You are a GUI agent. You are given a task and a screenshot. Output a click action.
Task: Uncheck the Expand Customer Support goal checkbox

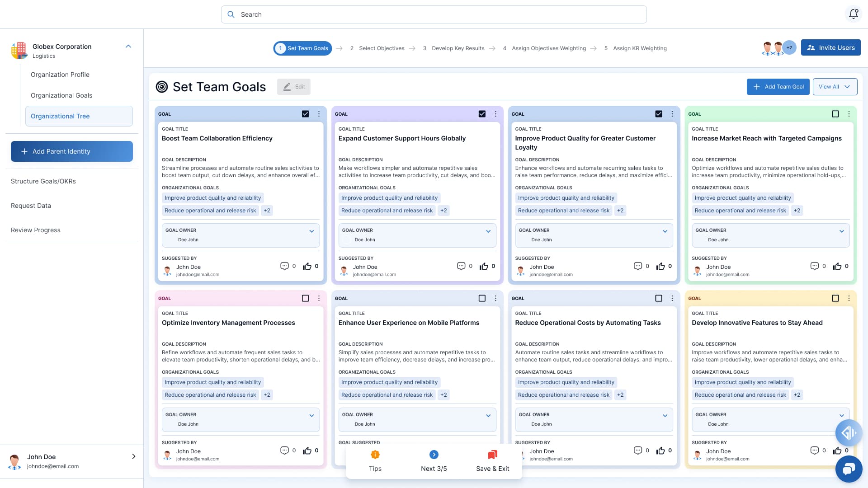[x=482, y=114]
